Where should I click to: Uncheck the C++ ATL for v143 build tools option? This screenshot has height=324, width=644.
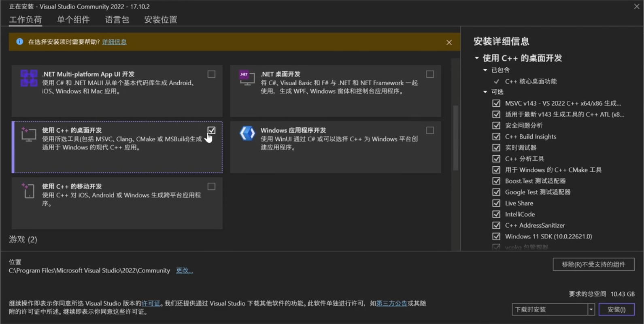tap(496, 114)
